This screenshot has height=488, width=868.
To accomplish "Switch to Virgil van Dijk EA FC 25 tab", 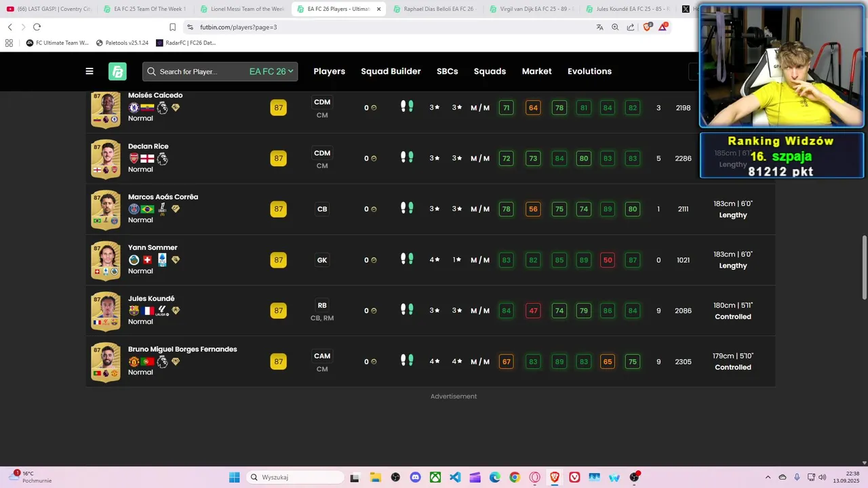I will pyautogui.click(x=532, y=9).
